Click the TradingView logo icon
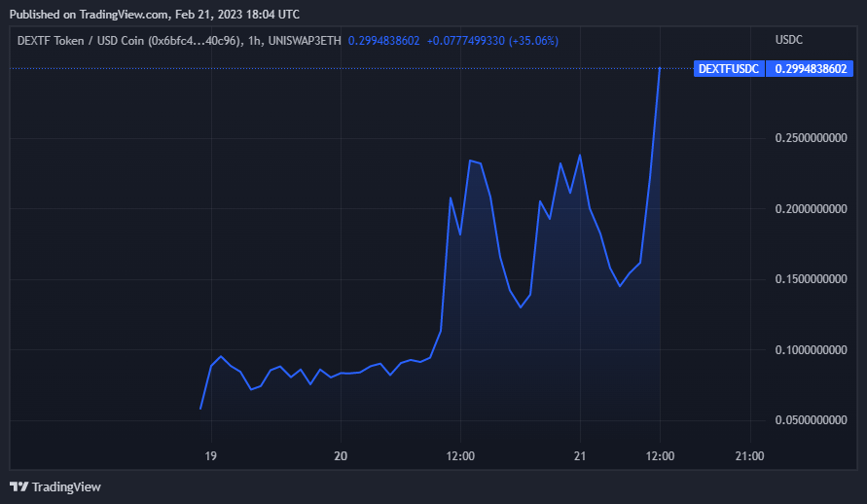867x504 pixels. (x=18, y=486)
